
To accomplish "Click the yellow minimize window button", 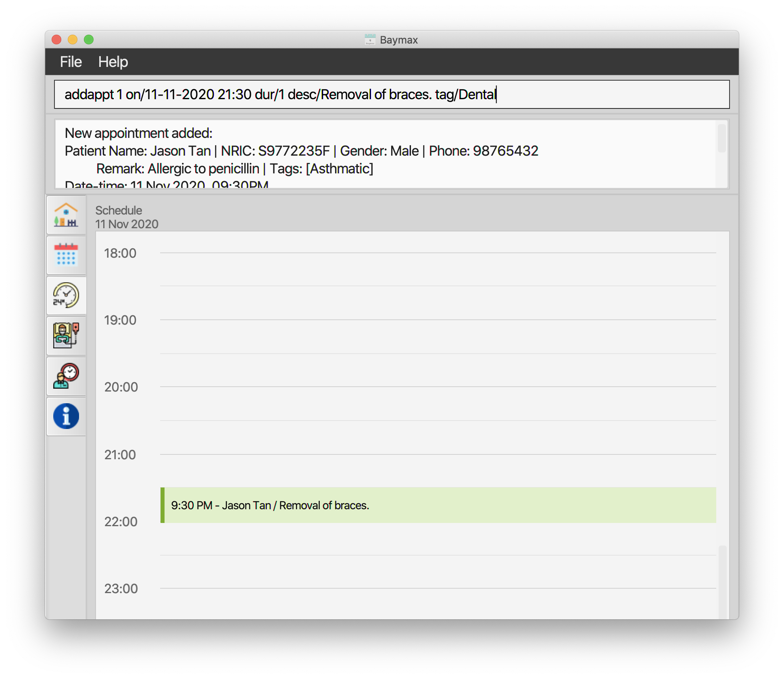I will point(73,40).
